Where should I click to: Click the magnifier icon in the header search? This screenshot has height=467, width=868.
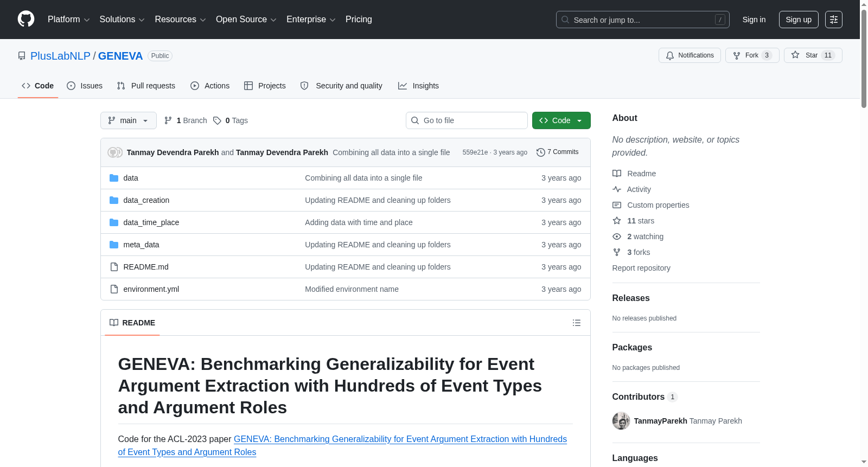(x=565, y=20)
